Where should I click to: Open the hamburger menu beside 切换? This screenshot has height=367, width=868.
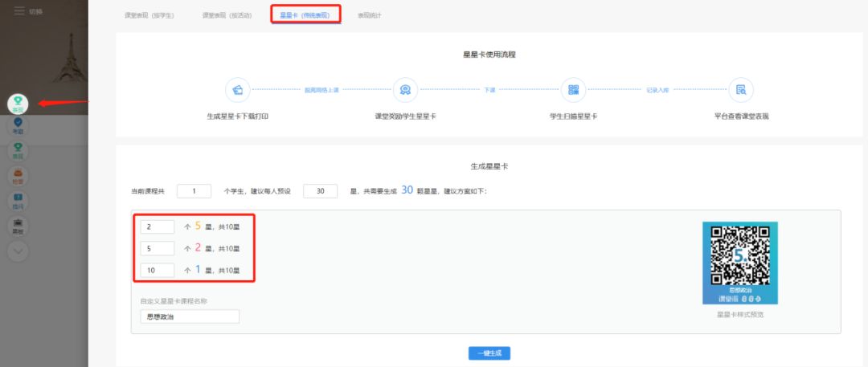19,11
